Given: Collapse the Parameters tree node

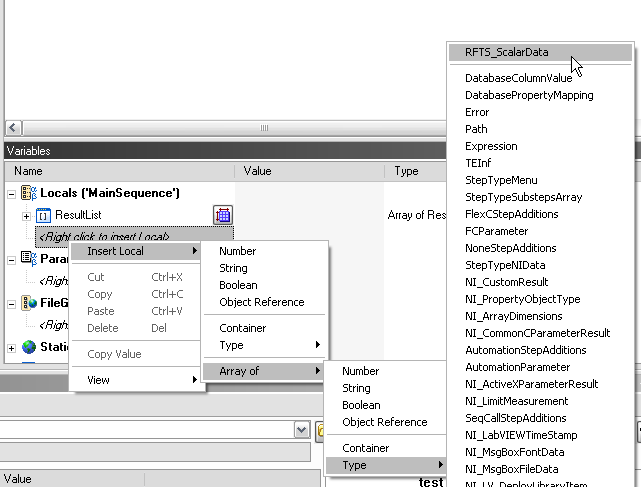Looking at the screenshot, I should pyautogui.click(x=11, y=260).
